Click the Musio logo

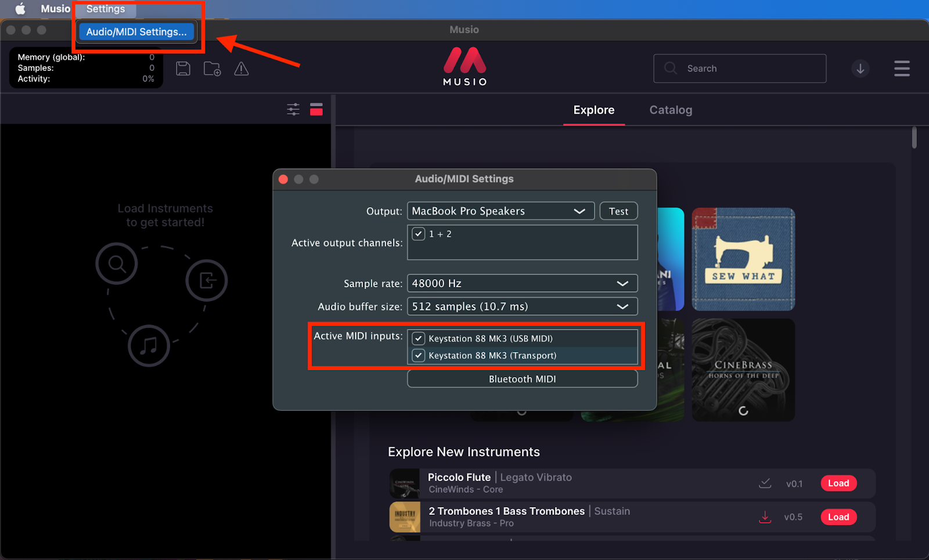click(464, 66)
